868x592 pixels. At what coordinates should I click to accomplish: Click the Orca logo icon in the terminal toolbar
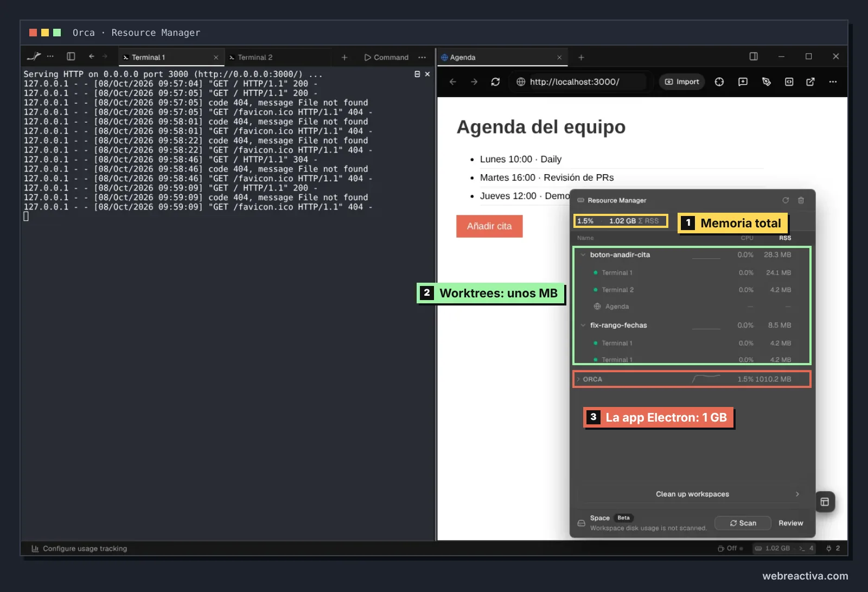click(x=34, y=56)
